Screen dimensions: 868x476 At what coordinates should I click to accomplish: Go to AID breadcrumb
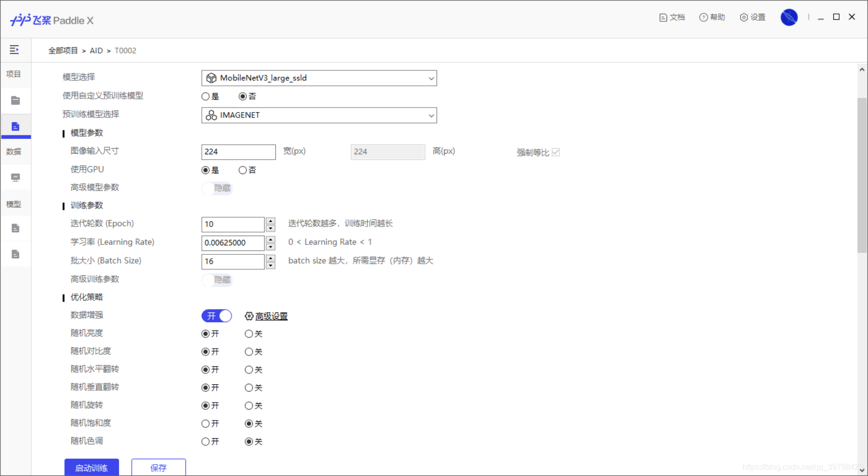click(96, 51)
